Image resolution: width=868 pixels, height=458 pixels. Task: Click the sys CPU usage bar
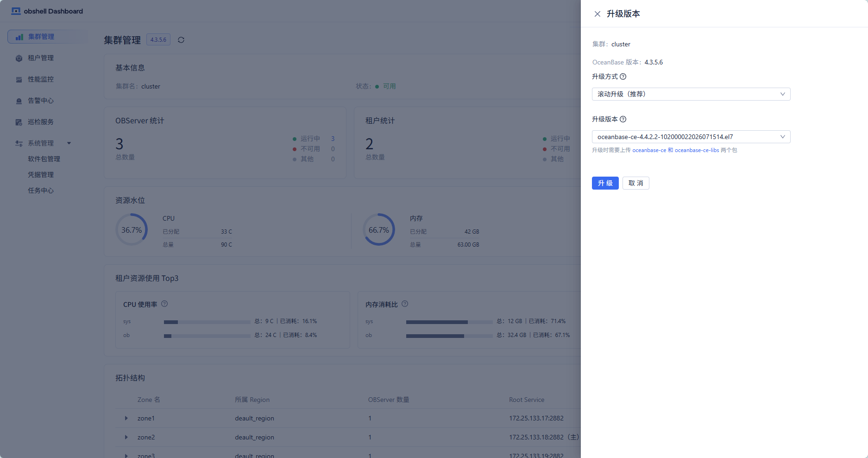pyautogui.click(x=207, y=322)
